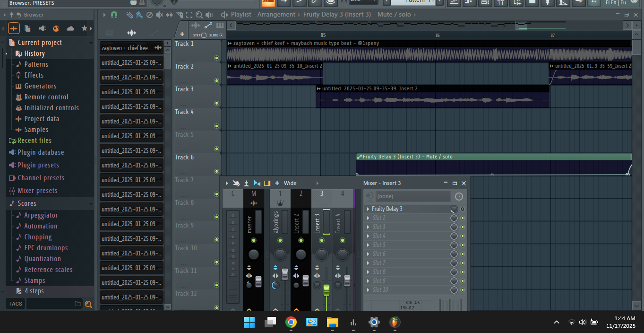Toggle the STEP switch in the playlist header
Screen dimensions: 644x333
[x=204, y=35]
